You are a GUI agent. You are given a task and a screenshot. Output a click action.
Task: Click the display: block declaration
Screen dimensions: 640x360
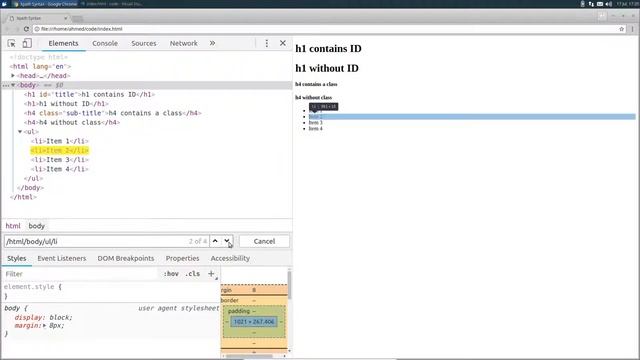click(43, 318)
